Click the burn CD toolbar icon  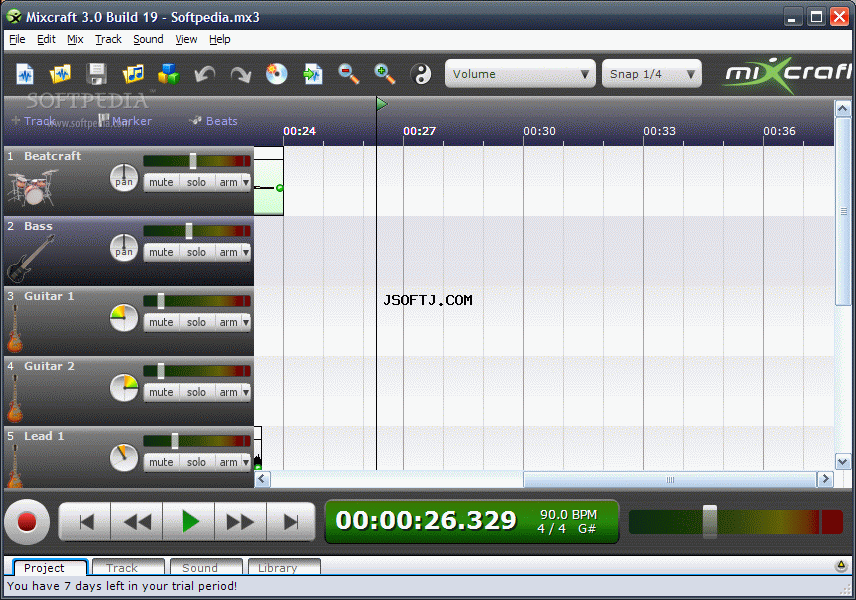click(x=276, y=74)
